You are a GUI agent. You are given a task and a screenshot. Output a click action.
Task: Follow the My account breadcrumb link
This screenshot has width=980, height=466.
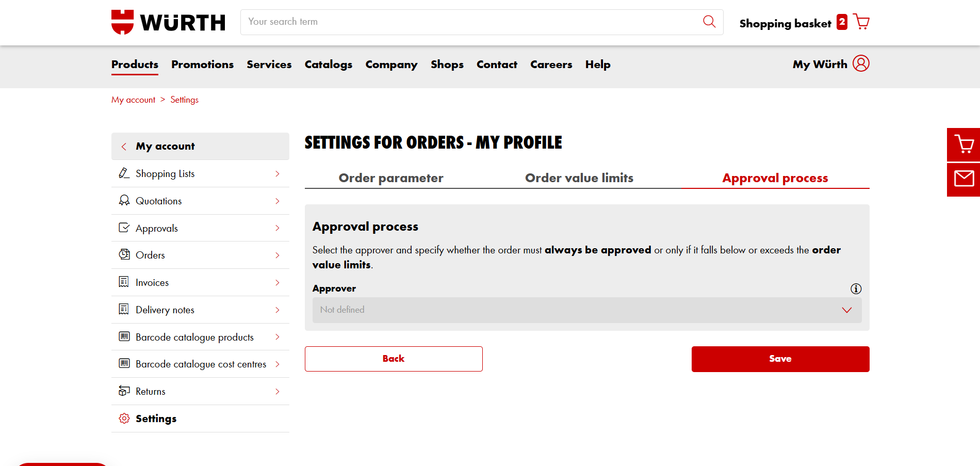coord(133,100)
